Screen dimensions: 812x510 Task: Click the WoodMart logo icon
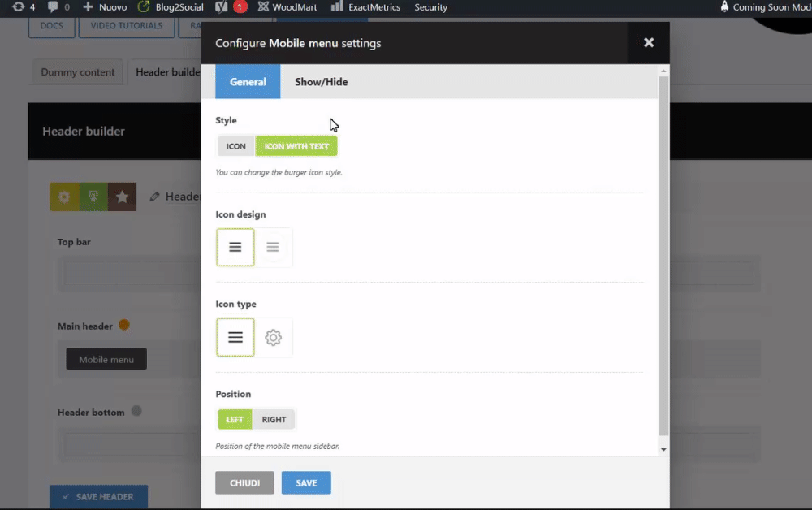point(264,6)
